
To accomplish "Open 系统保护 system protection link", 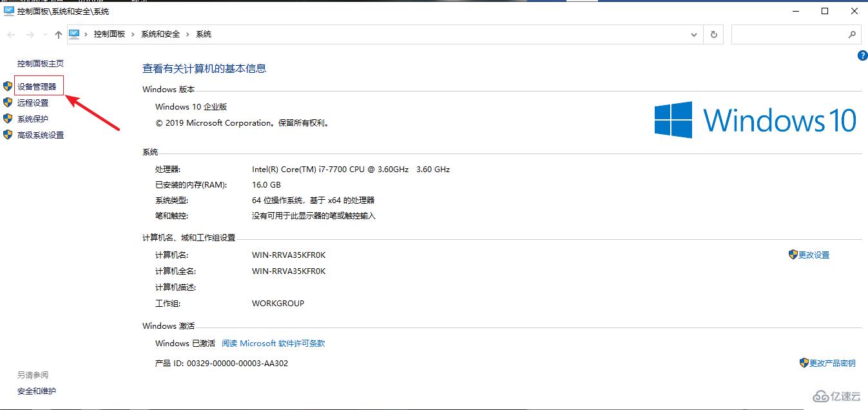I will [x=33, y=119].
